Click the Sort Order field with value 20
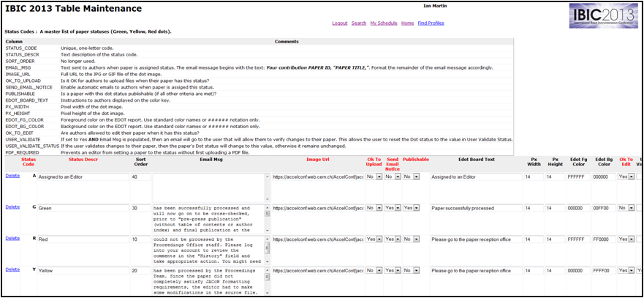 140,271
